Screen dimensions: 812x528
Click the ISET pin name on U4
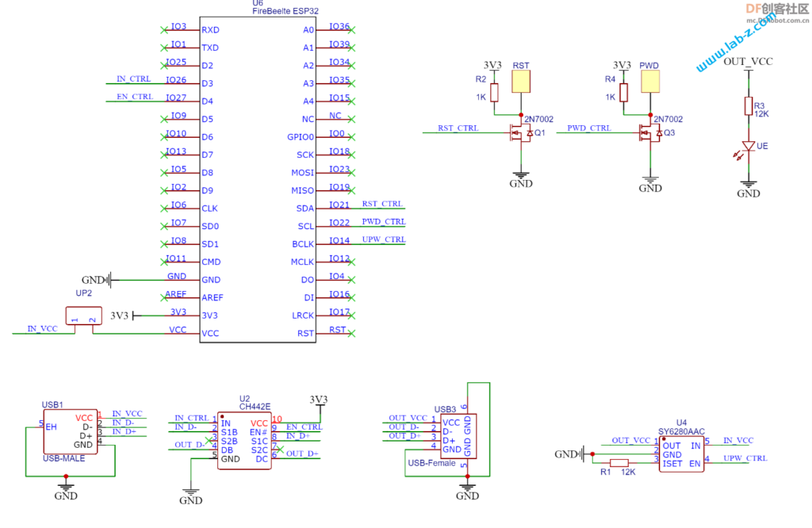[672, 464]
